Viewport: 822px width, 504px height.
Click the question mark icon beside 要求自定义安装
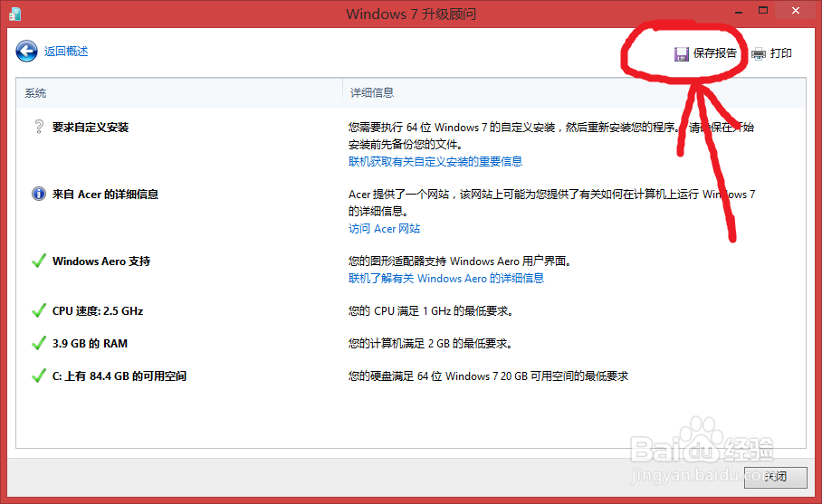coord(39,127)
